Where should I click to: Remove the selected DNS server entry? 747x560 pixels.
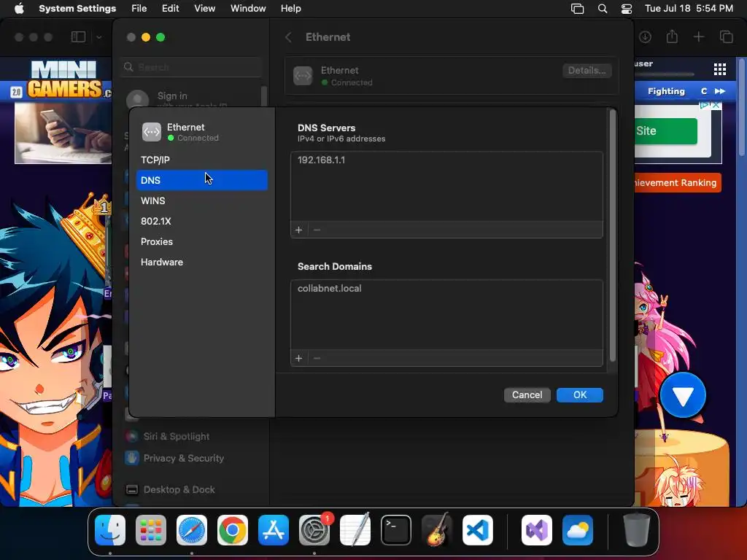[317, 230]
